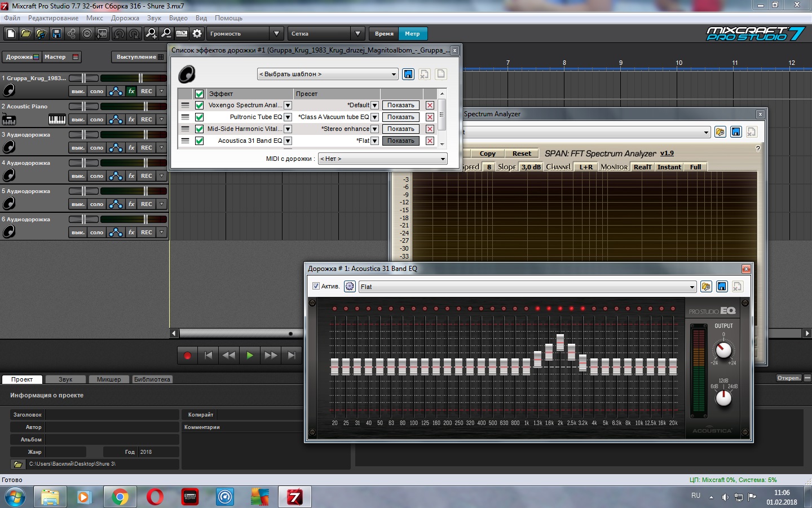
Task: Toggle the Актив. checkbox in EQ window
Action: (x=316, y=286)
